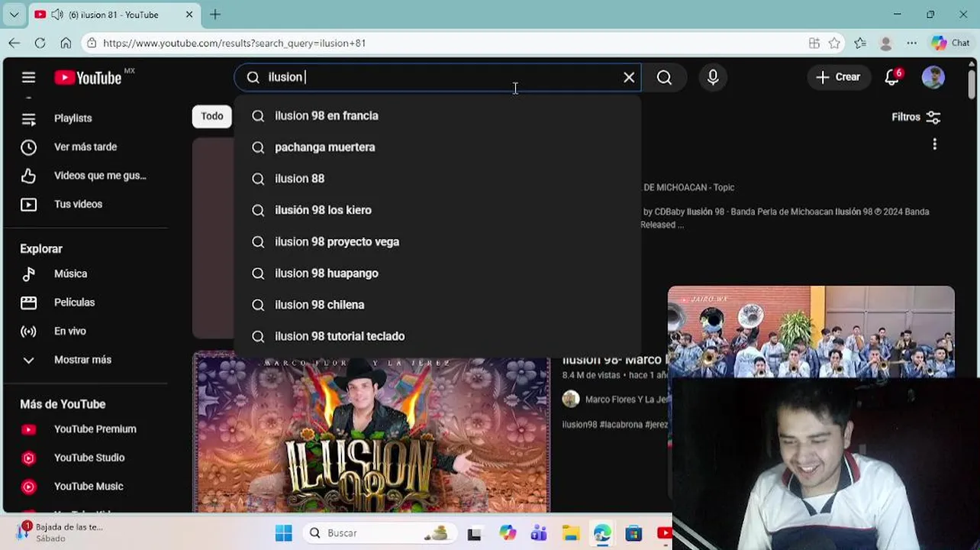The height and width of the screenshot is (550, 980).
Task: Open the browser three-dot settings menu
Action: pos(912,44)
